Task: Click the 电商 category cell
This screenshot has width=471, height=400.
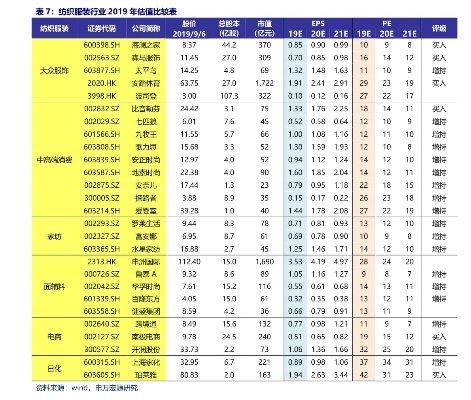Action: (54, 337)
